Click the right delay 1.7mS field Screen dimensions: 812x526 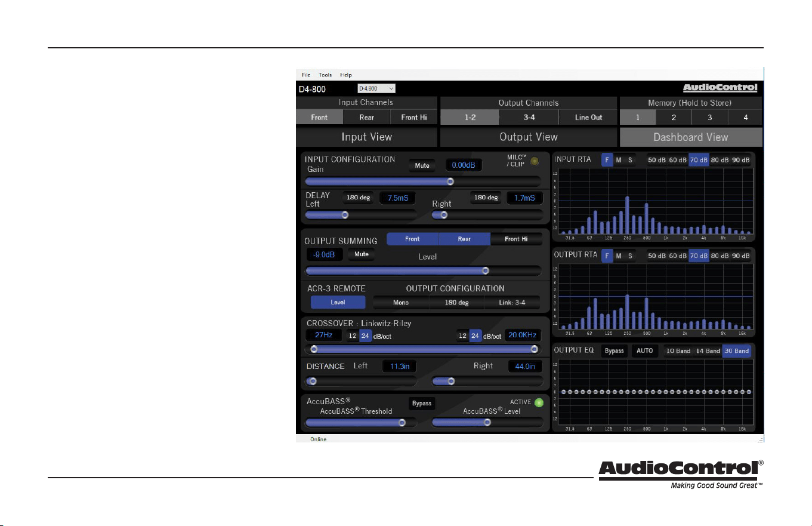point(524,198)
